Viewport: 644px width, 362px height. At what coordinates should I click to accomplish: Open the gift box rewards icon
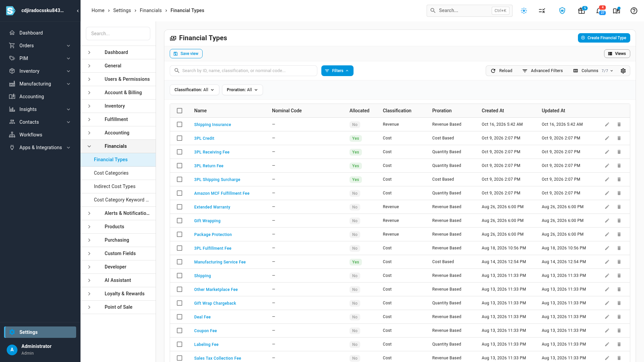(x=582, y=11)
